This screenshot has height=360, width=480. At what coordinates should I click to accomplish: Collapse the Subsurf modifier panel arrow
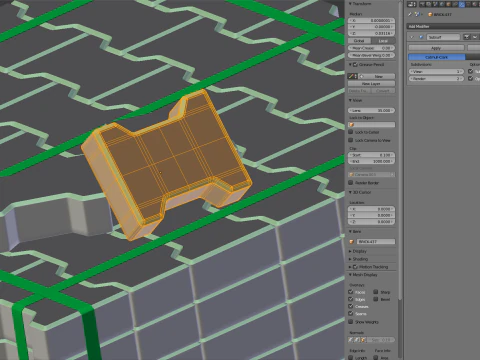[412, 37]
